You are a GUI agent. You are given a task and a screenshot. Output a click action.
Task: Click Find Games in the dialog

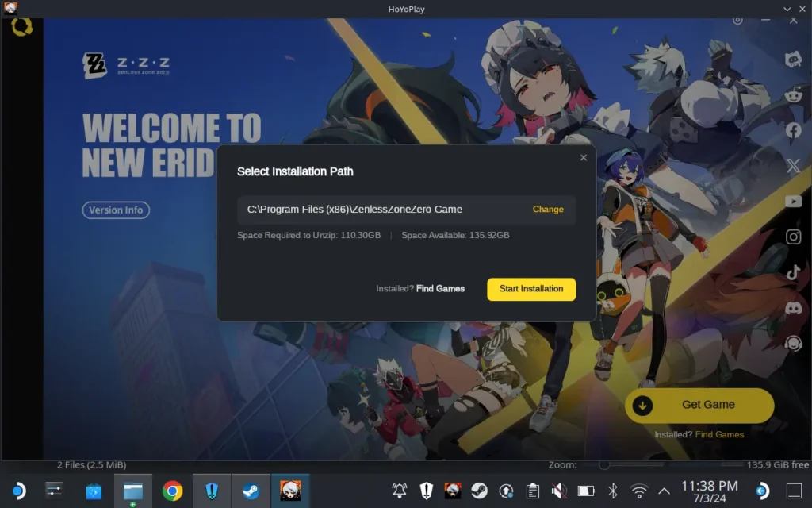[x=440, y=289]
